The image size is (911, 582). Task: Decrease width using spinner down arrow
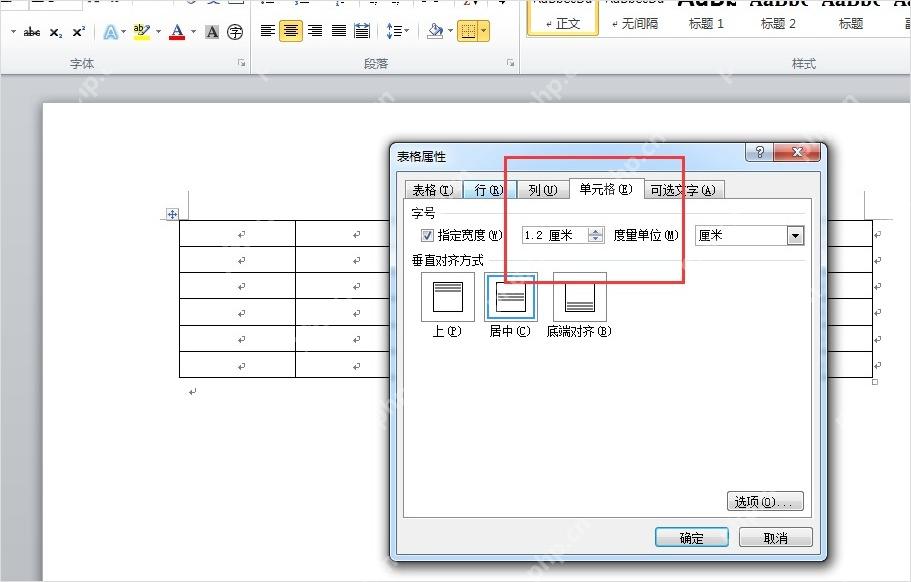click(x=596, y=239)
